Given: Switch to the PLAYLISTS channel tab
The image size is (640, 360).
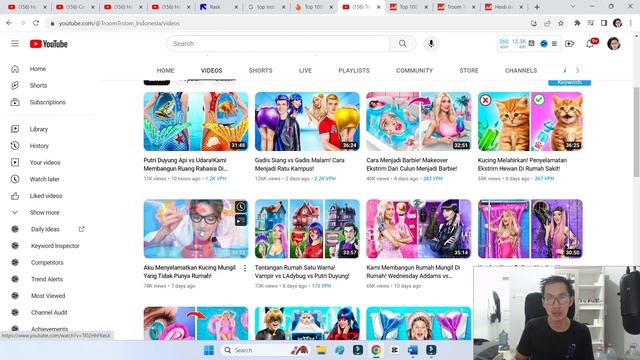Looking at the screenshot, I should (x=354, y=70).
